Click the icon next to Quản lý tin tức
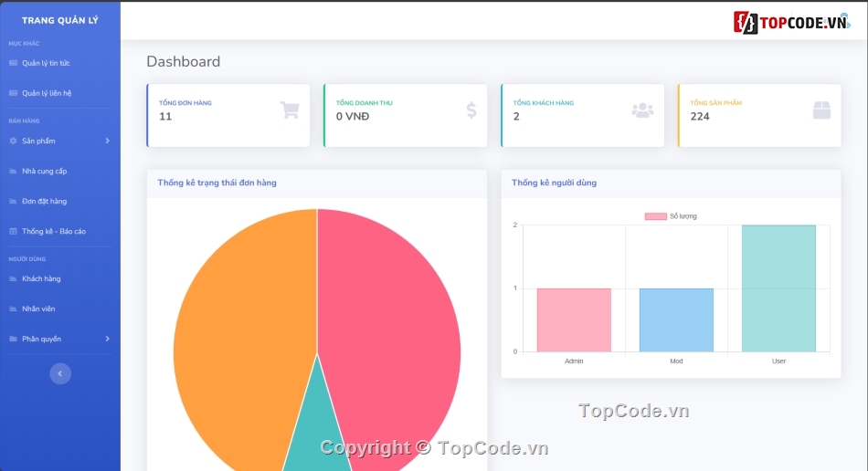 13,63
